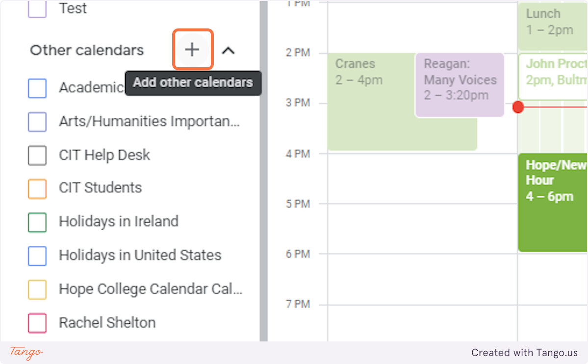Enable the Arts/Humanities calendar checkbox
The width and height of the screenshot is (588, 364).
click(x=37, y=122)
